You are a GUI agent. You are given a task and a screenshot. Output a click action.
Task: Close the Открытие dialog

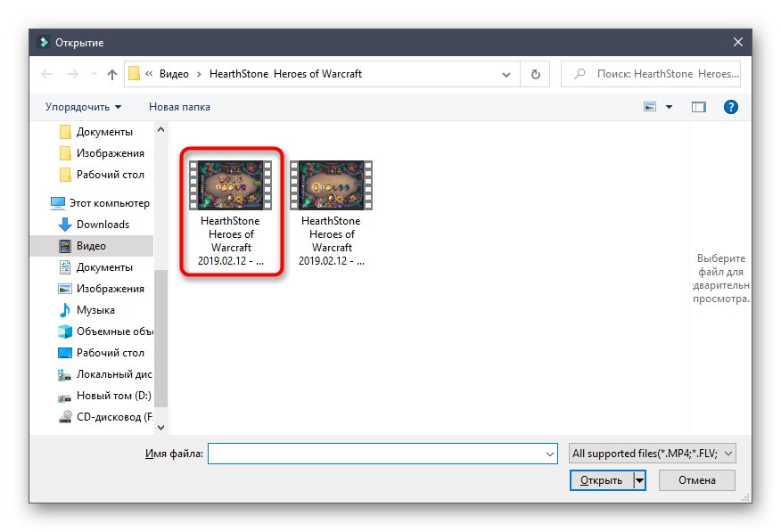738,42
